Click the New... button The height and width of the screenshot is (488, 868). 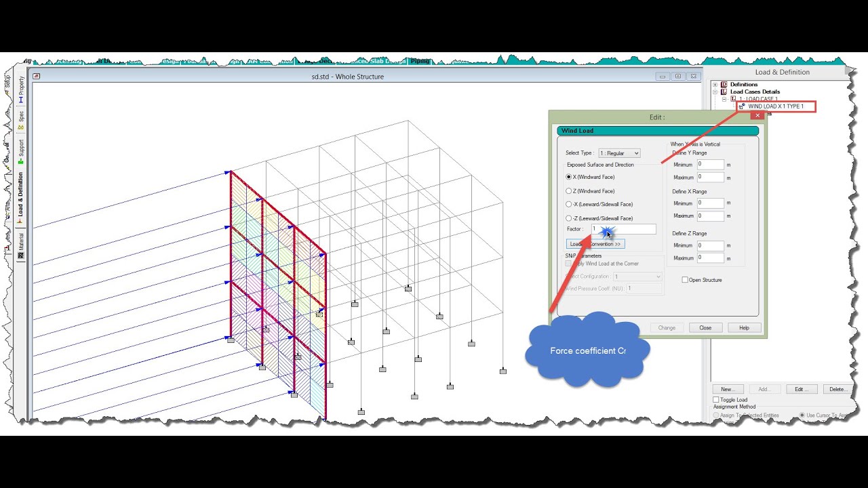click(x=728, y=389)
